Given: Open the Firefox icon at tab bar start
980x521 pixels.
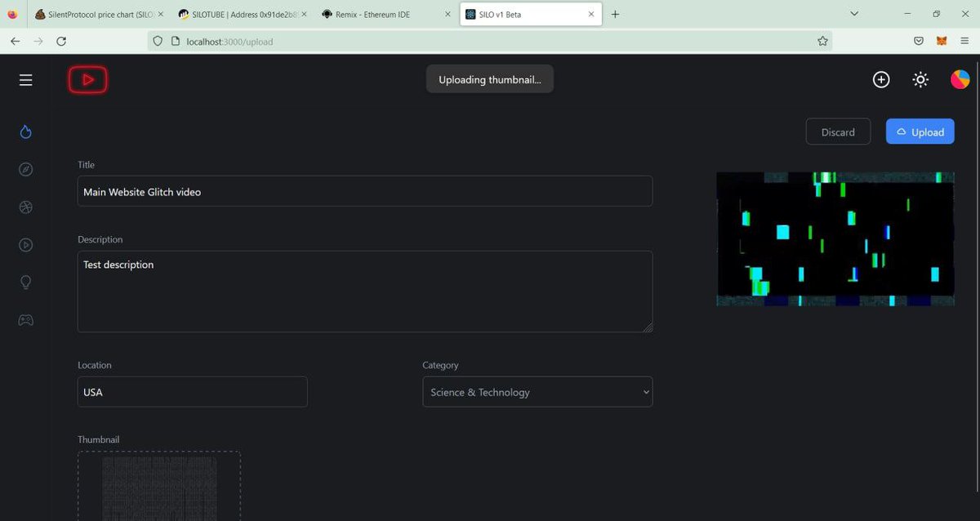Looking at the screenshot, I should tap(11, 14).
